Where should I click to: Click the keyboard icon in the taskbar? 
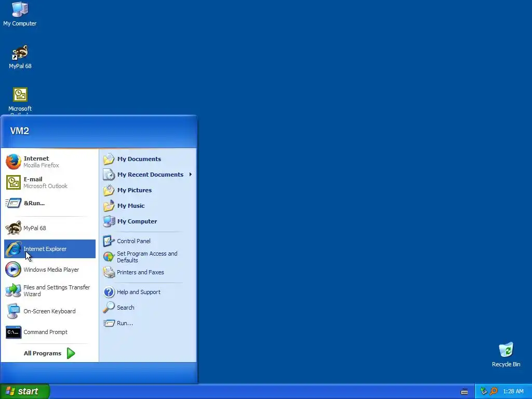click(464, 392)
